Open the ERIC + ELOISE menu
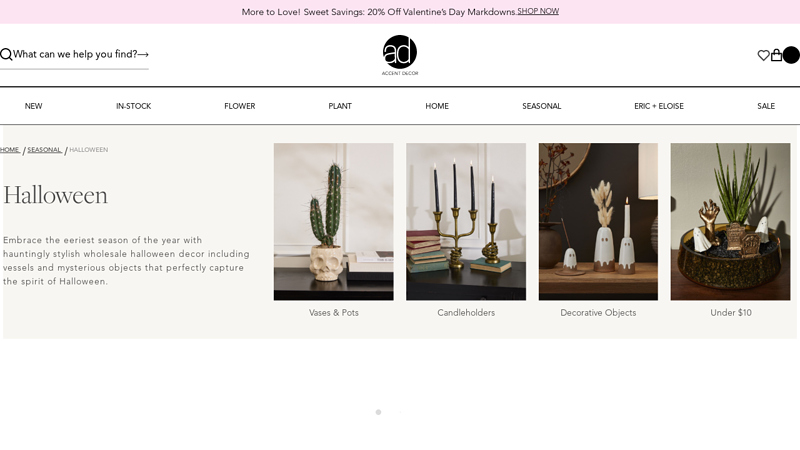Image resolution: width=800 pixels, height=450 pixels. point(659,106)
